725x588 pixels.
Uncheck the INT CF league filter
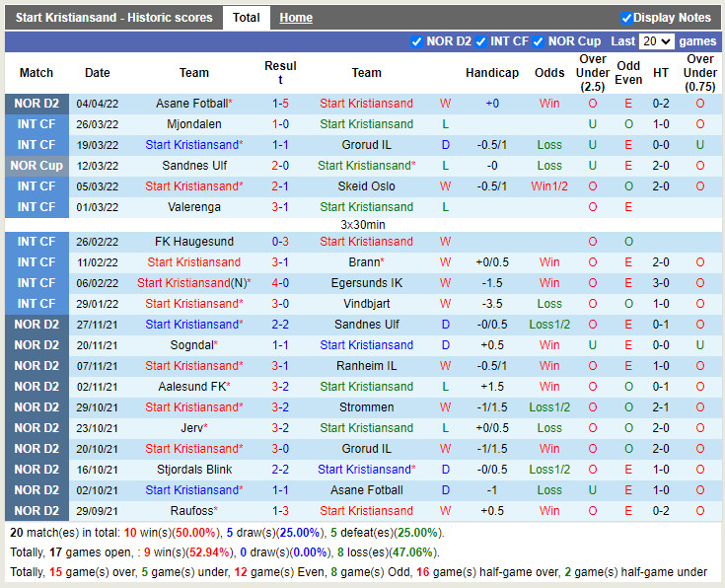tap(481, 41)
